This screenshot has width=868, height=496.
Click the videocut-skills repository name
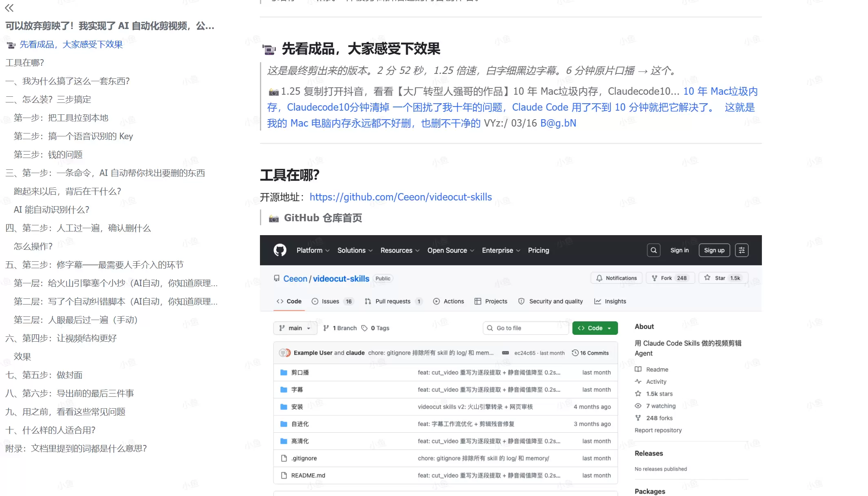coord(341,278)
